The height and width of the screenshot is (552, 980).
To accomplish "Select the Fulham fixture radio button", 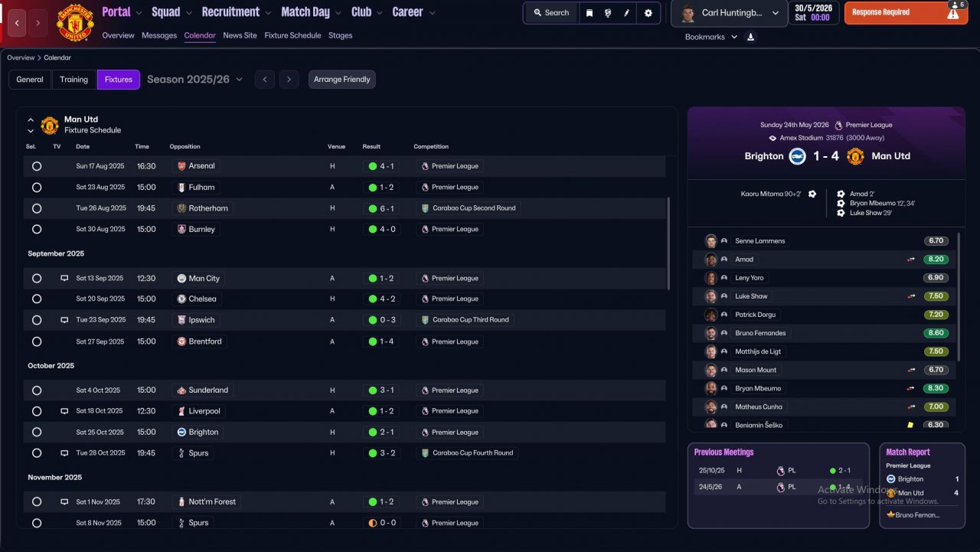I will coord(37,188).
